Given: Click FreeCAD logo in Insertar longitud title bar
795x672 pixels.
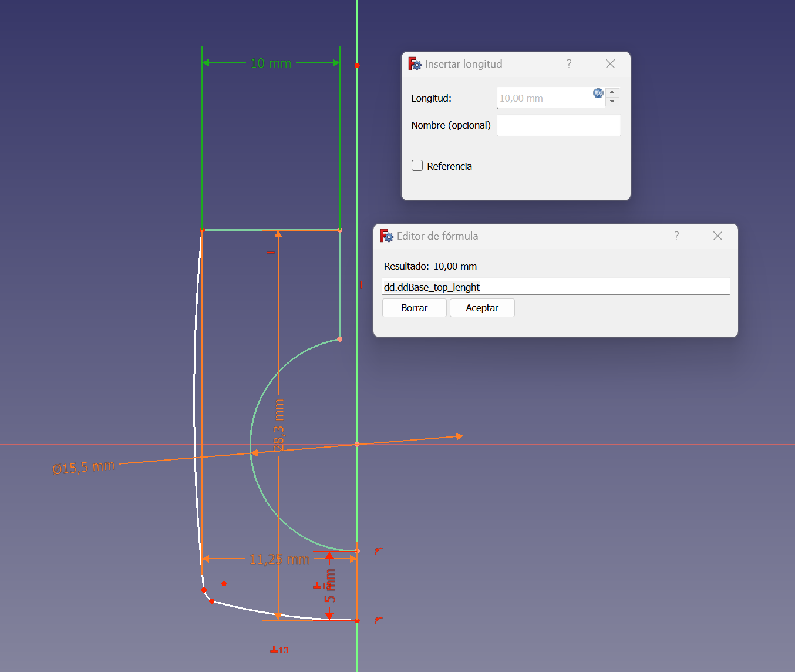Looking at the screenshot, I should click(415, 64).
